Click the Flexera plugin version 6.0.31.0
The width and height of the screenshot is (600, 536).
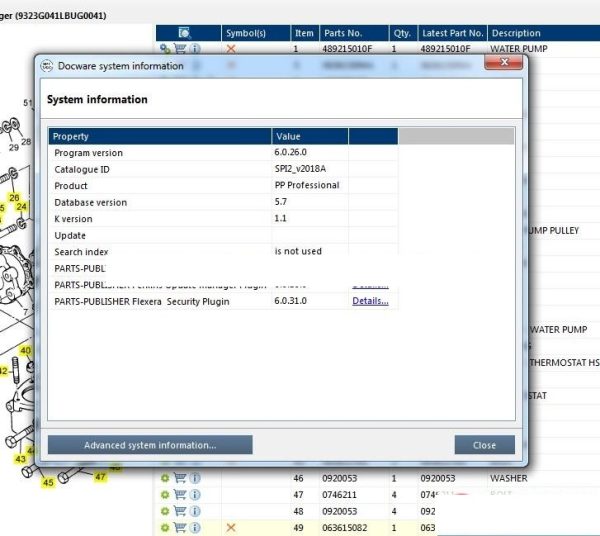[290, 301]
